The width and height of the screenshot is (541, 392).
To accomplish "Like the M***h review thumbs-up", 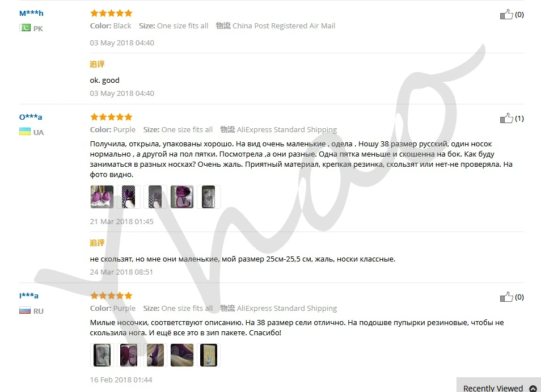I will click(506, 14).
